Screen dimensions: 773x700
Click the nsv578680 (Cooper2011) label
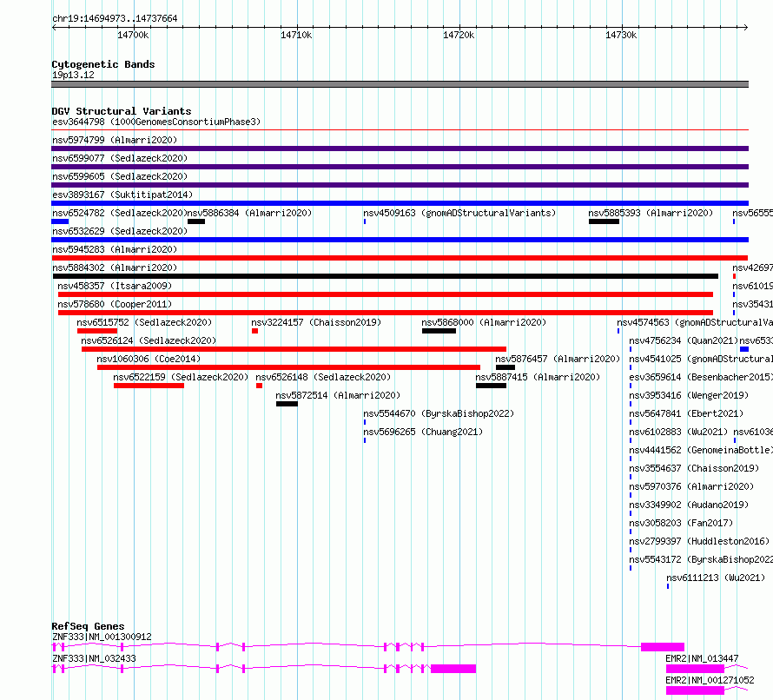click(115, 304)
